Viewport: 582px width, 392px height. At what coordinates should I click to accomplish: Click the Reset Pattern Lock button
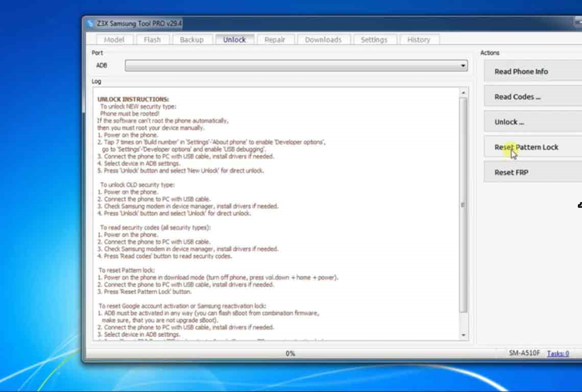click(x=533, y=147)
